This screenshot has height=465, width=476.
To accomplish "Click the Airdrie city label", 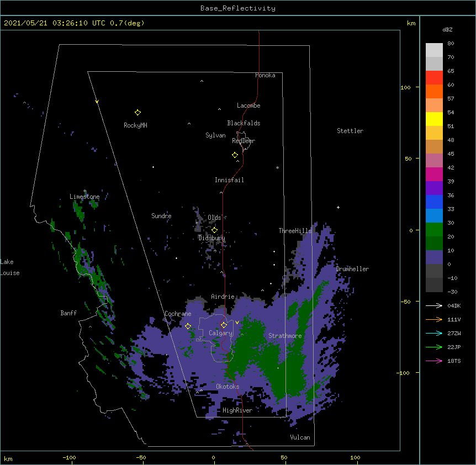I will 223,297.
